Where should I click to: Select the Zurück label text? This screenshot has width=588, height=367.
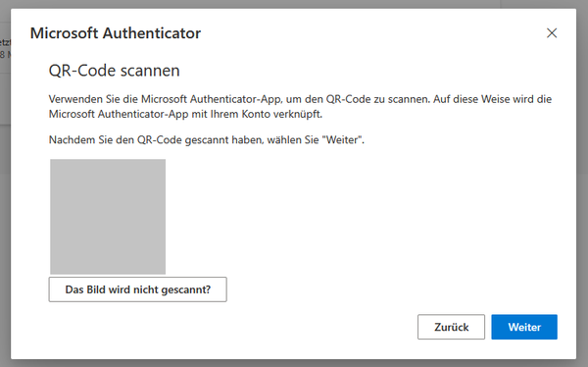point(451,327)
